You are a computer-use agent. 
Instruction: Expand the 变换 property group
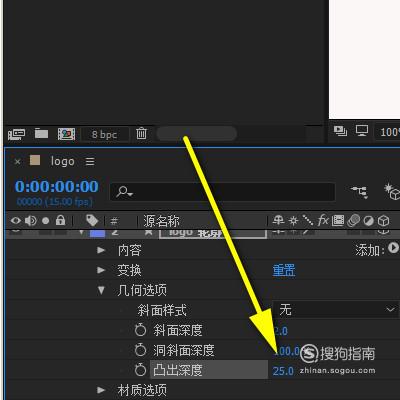pos(101,270)
